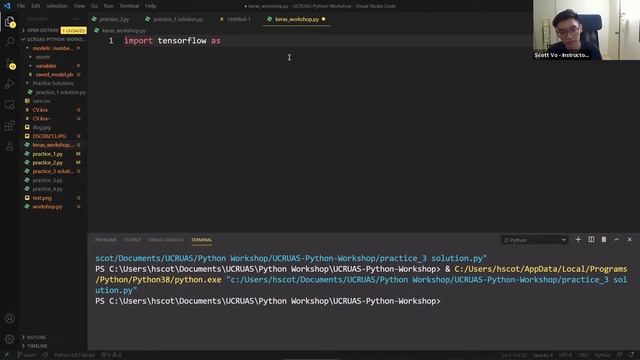Open the Help menu
This screenshot has height=360, width=640.
[x=150, y=6]
